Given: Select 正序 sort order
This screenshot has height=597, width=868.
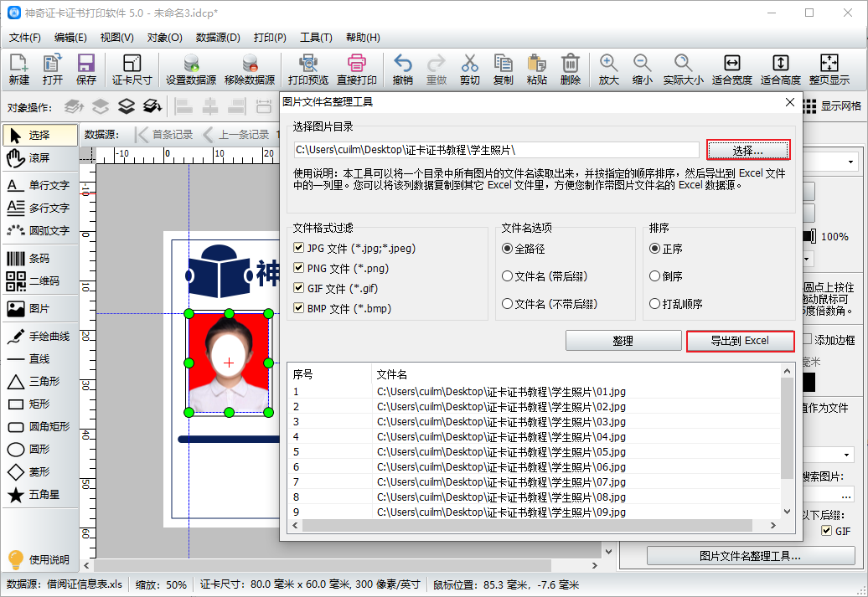Looking at the screenshot, I should point(655,249).
